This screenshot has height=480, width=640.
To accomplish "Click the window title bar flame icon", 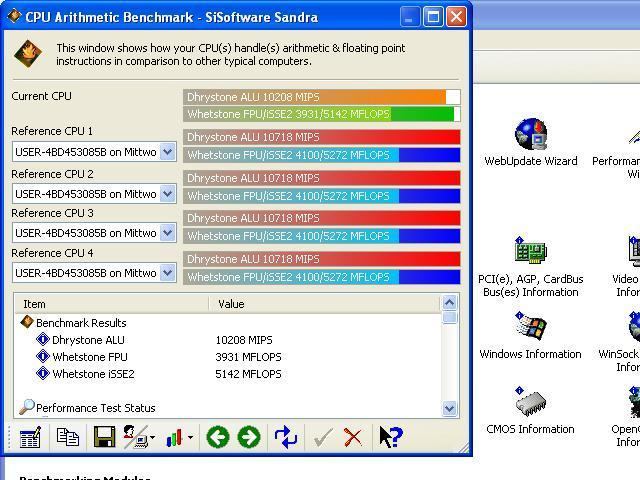I will (x=14, y=16).
